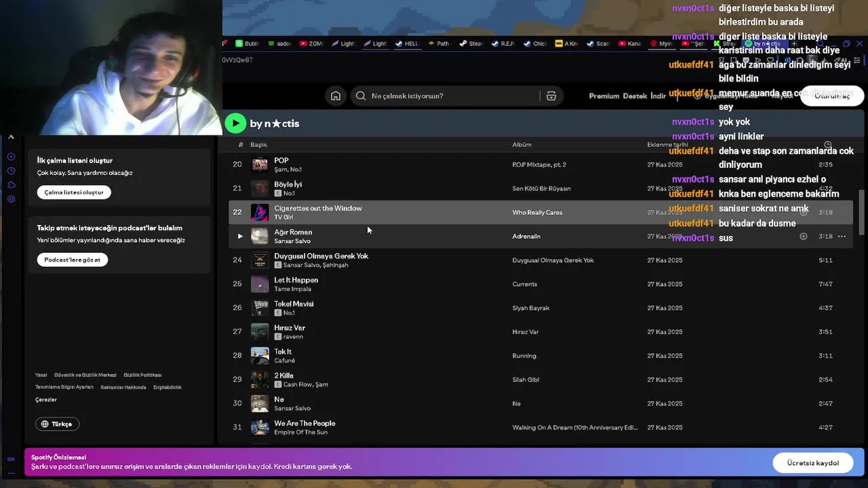Viewport: 868px width, 488px height.
Task: Click the Let It Happen album cover
Action: [260, 284]
